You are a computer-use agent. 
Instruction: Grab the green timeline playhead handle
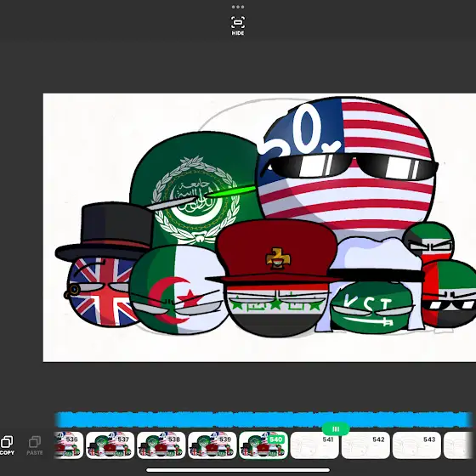click(x=336, y=429)
